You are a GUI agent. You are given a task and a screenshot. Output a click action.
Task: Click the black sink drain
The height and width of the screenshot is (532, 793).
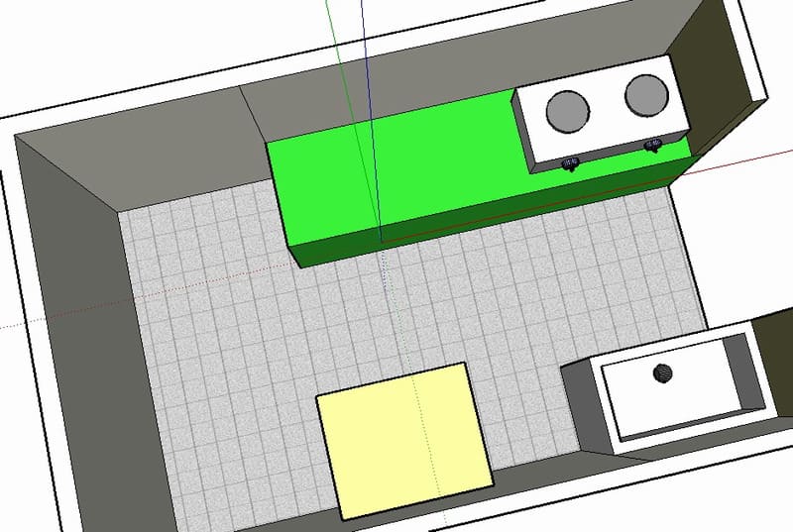(662, 373)
